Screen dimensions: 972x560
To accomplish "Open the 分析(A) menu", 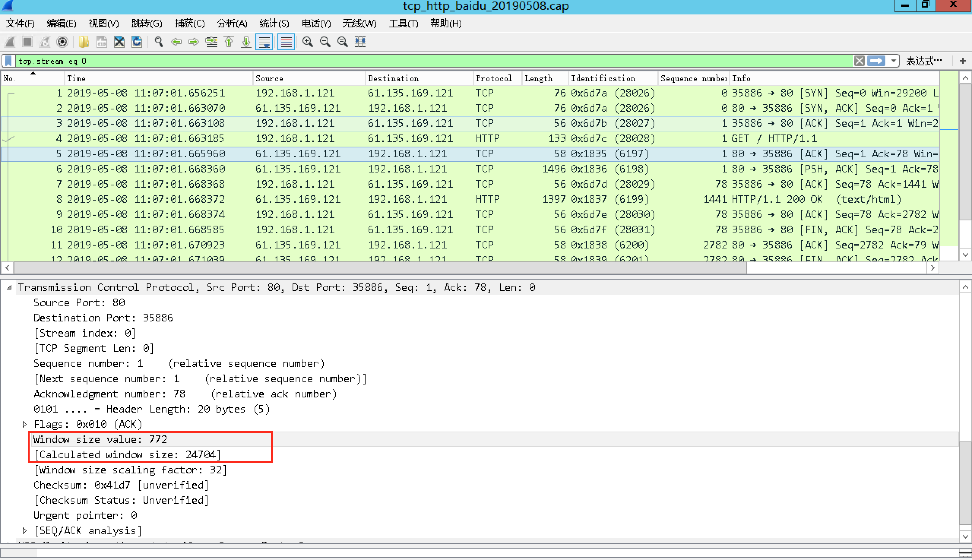I will tap(232, 23).
